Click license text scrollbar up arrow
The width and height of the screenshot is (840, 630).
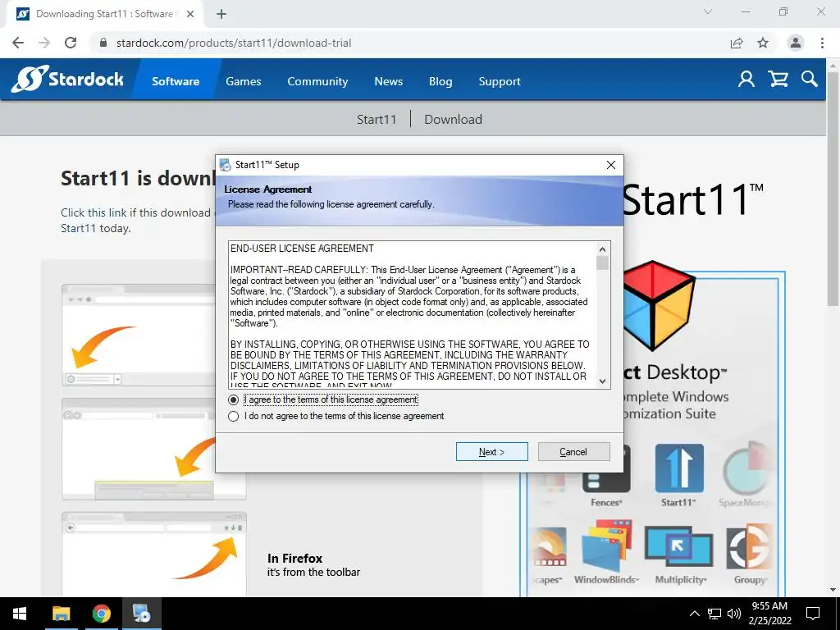(x=603, y=249)
